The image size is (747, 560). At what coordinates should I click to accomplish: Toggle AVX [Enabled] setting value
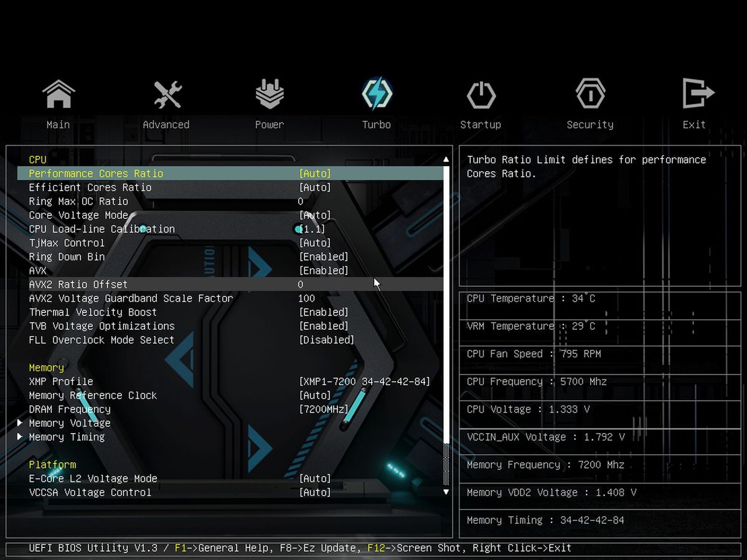pyautogui.click(x=324, y=271)
